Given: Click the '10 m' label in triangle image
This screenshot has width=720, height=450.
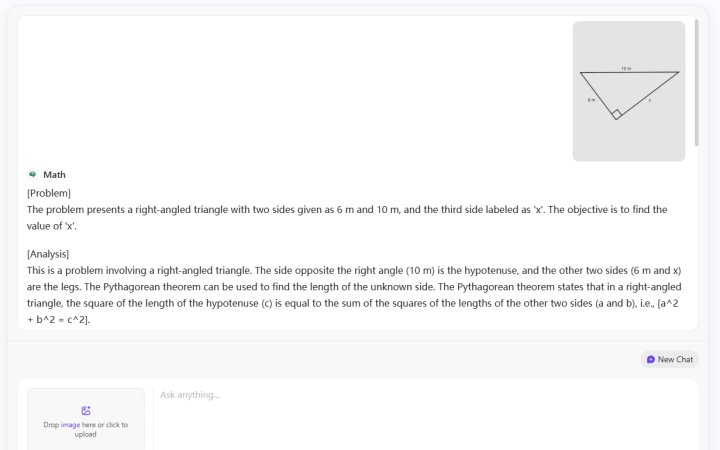Looking at the screenshot, I should coord(626,68).
